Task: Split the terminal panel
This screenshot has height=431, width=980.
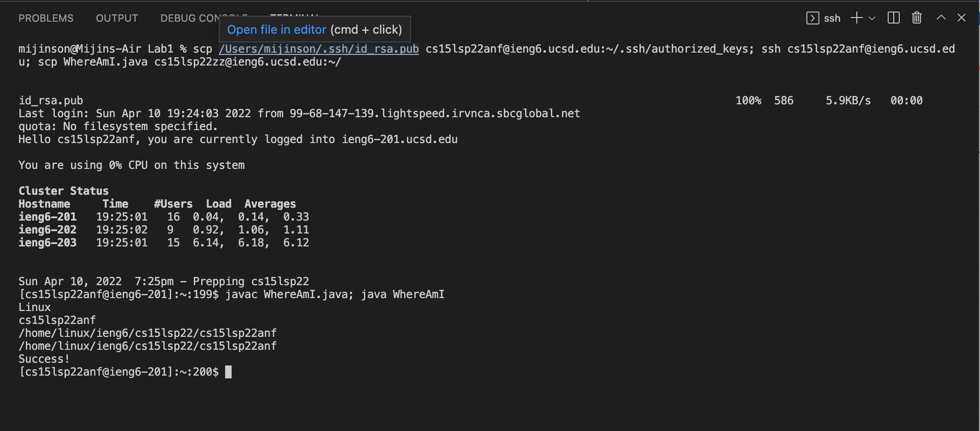Action: click(894, 18)
